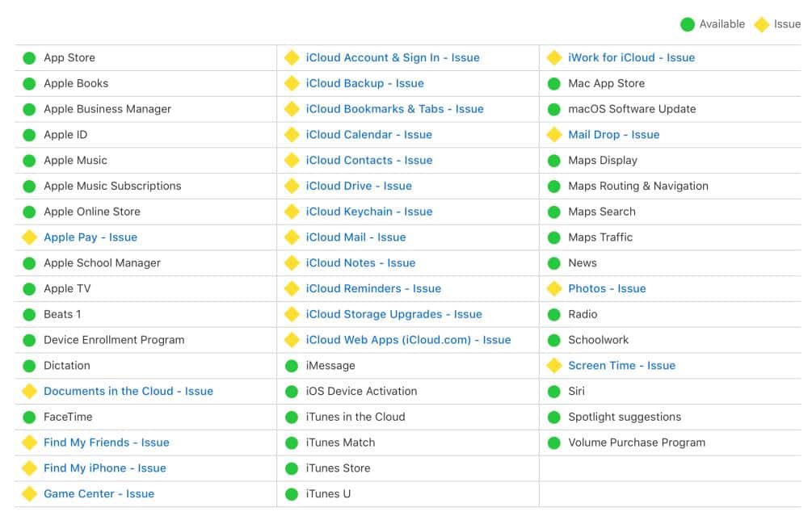Select the Schoolwork service text
The image size is (812, 516).
[x=598, y=340]
